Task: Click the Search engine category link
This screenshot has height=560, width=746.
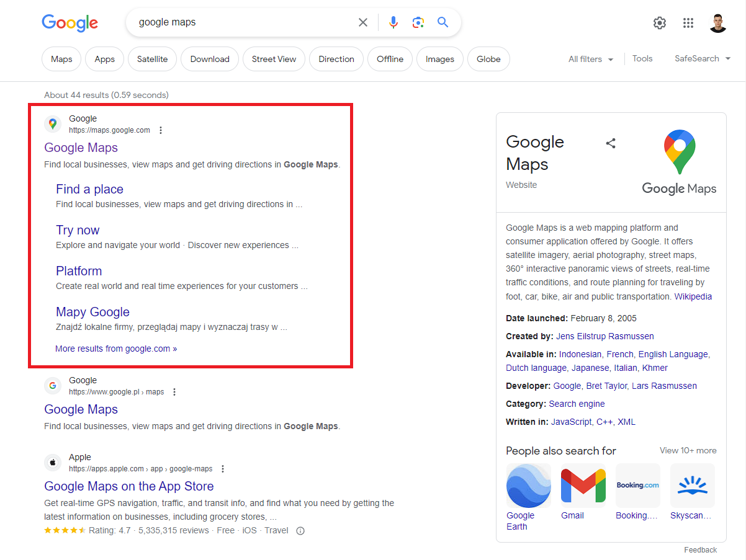Action: pyautogui.click(x=577, y=404)
